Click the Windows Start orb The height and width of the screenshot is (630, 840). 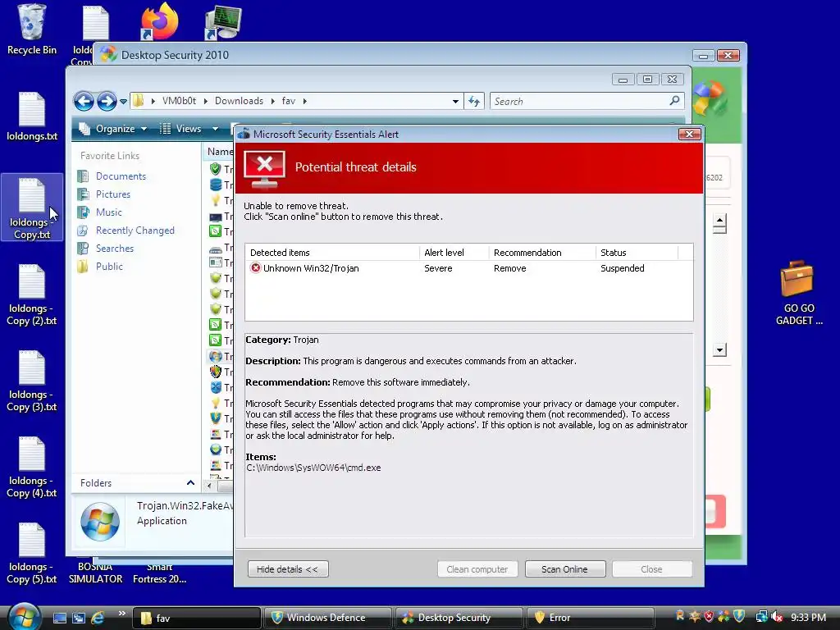[x=24, y=617]
